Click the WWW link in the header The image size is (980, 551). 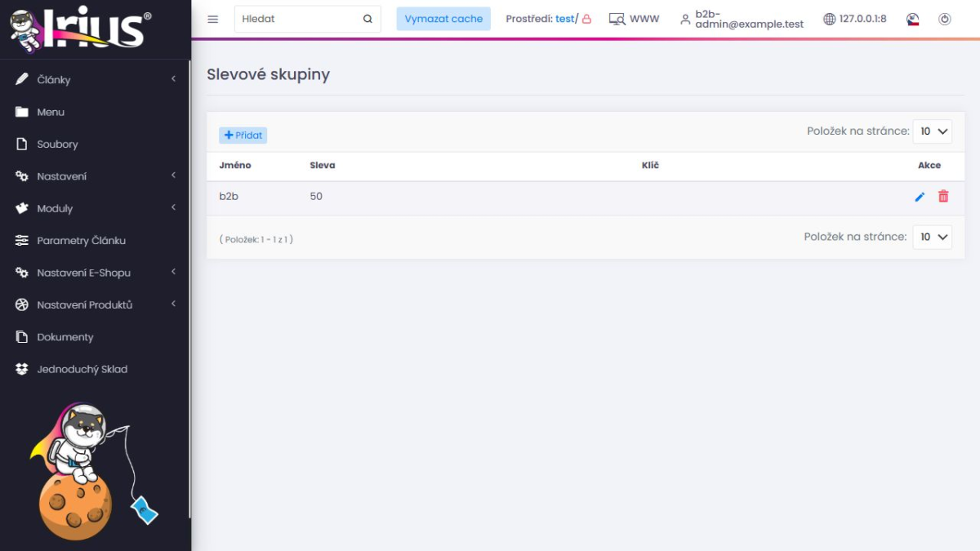click(644, 19)
